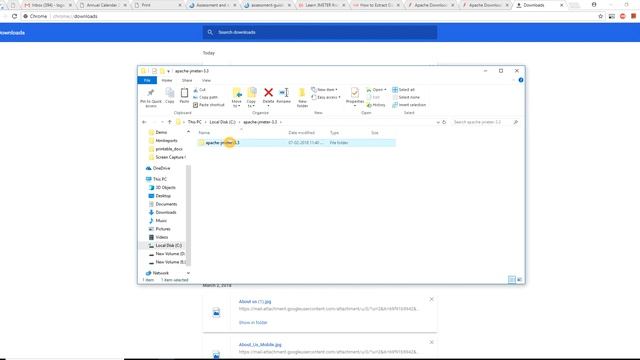
Task: Select the Demo quick access folder
Action: pyautogui.click(x=158, y=132)
